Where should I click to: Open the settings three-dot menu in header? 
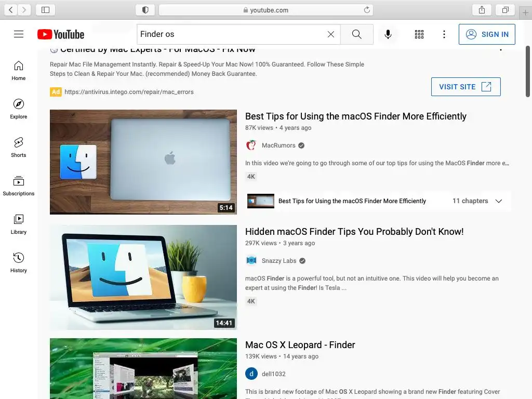point(444,34)
